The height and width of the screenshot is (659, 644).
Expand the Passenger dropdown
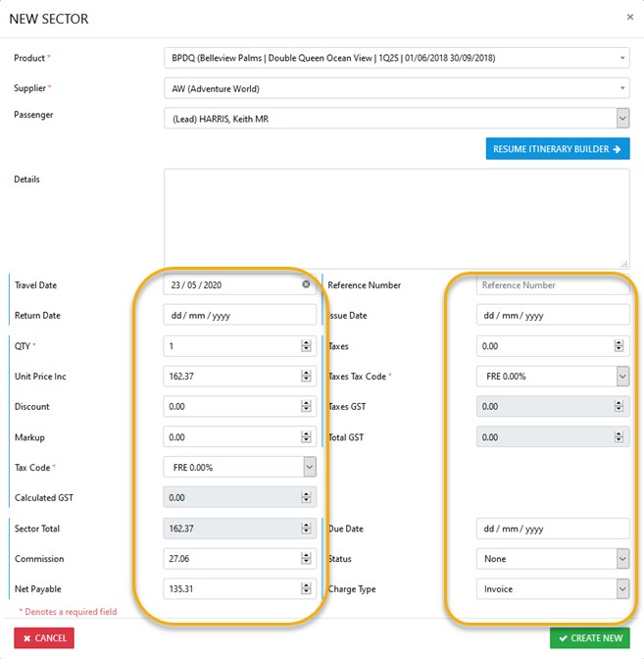621,119
